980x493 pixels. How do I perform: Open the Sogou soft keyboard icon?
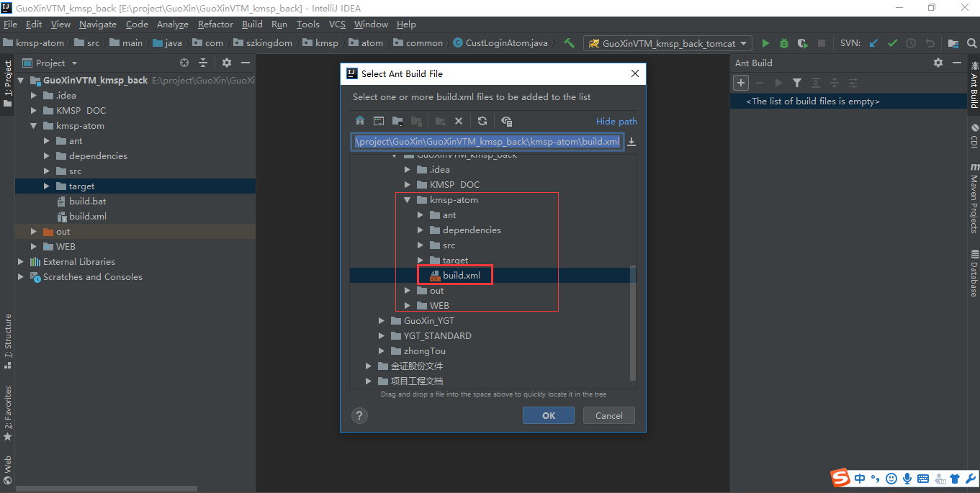point(923,479)
